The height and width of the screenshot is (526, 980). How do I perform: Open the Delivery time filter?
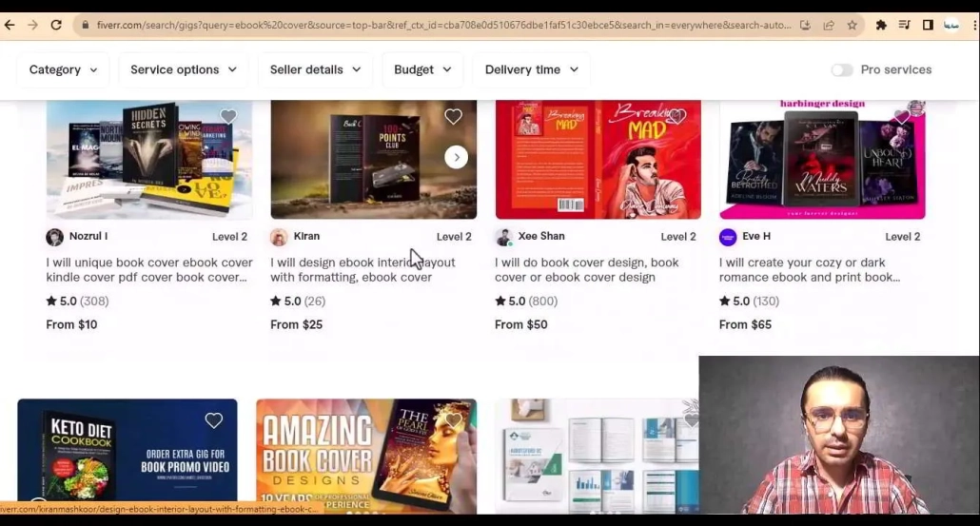click(531, 69)
